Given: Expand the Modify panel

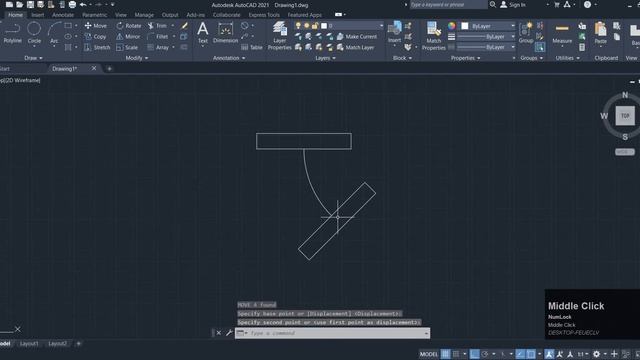Looking at the screenshot, I should [x=136, y=58].
